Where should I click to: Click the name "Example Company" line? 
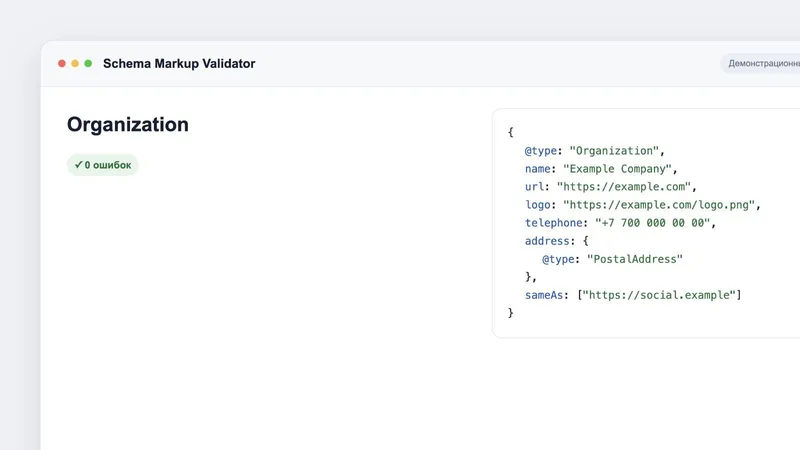click(x=601, y=169)
